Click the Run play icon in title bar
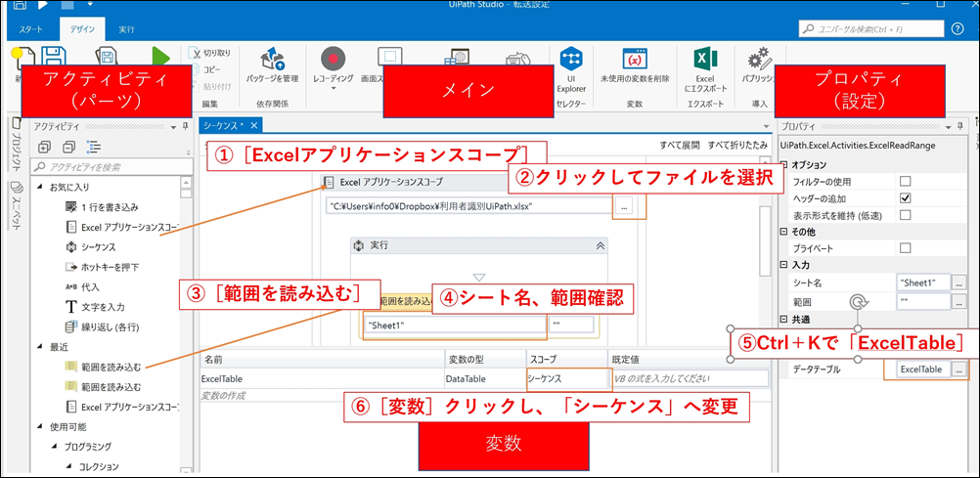Image resolution: width=980 pixels, height=478 pixels. [44, 4]
